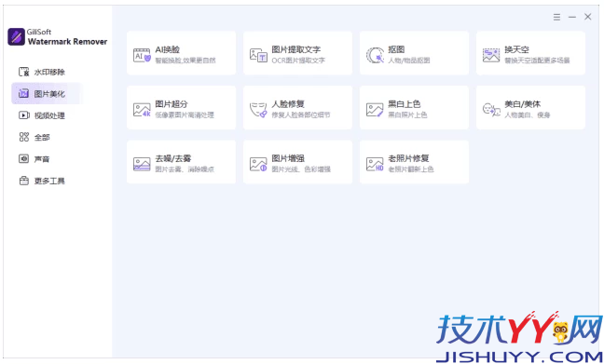Open the 美白/美体 tool card
The height and width of the screenshot is (364, 604).
530,107
